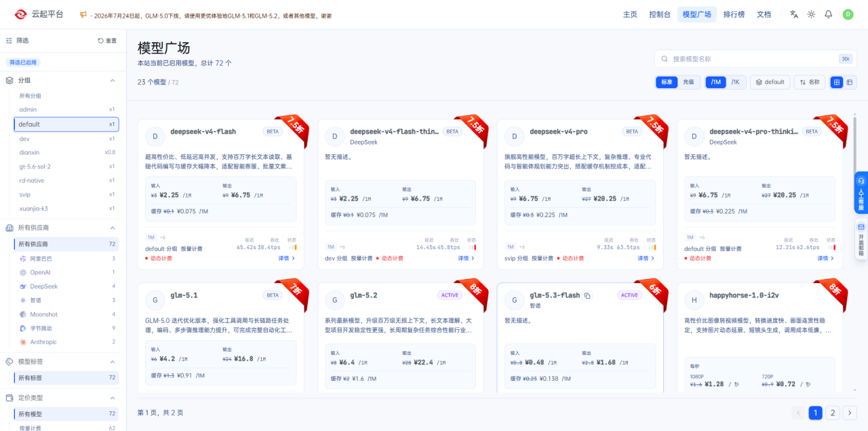Copy the glm-5.3-flash model name icon
Image resolution: width=868 pixels, height=431 pixels.
point(588,295)
